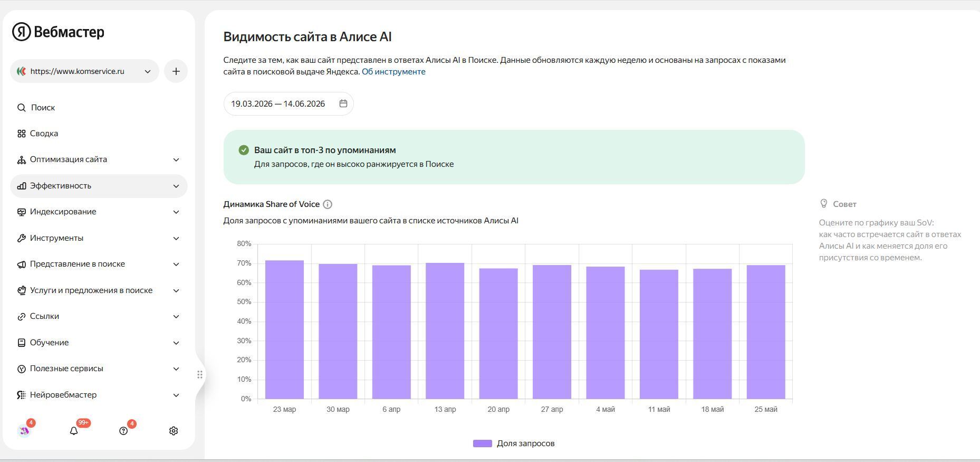Open notifications bell icon

(74, 431)
